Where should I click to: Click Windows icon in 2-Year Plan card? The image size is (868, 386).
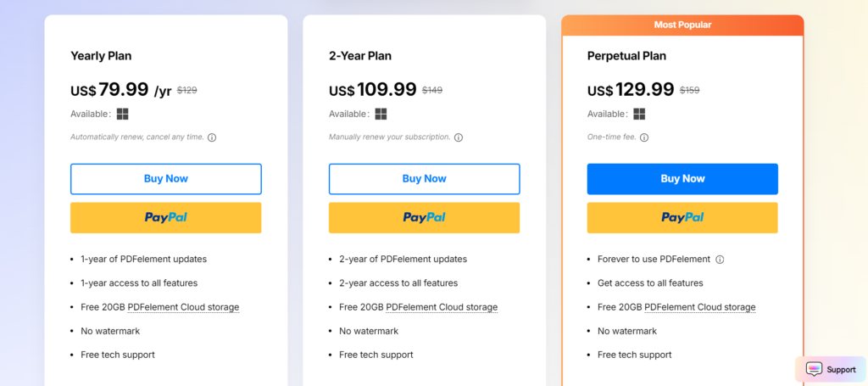click(x=381, y=114)
